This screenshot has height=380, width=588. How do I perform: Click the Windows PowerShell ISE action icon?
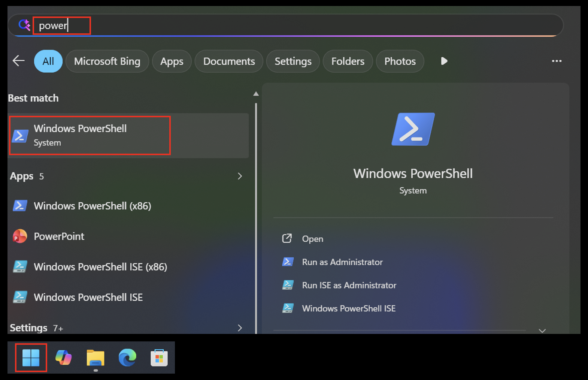pos(288,308)
